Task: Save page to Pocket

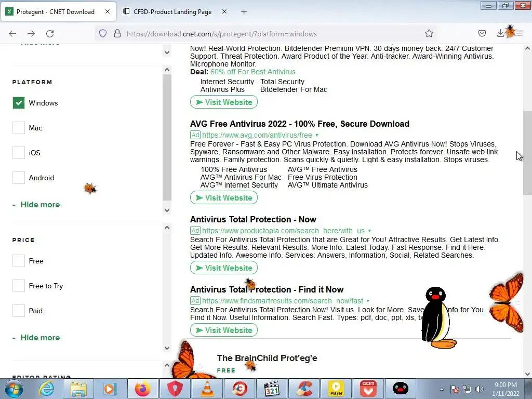Action: (482, 34)
